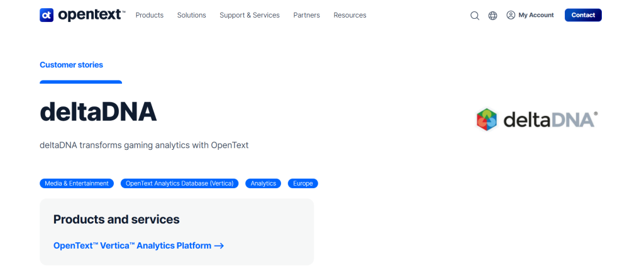
Task: Click the My Account user icon
Action: (x=511, y=15)
